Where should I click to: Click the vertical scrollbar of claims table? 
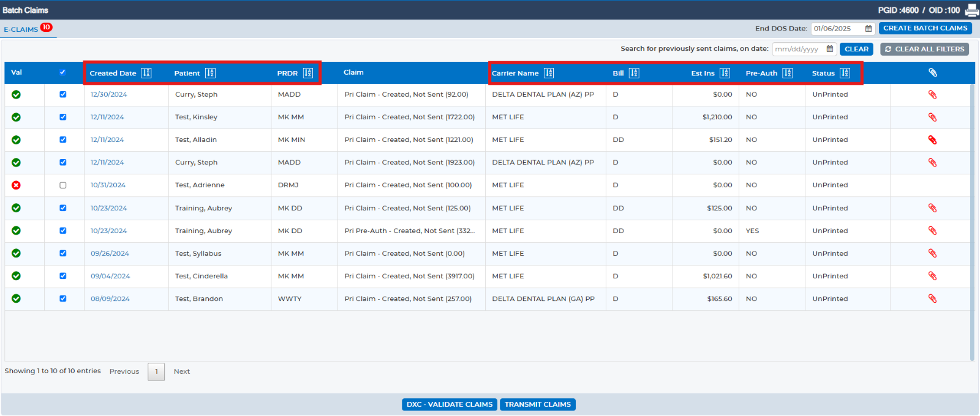(972, 222)
